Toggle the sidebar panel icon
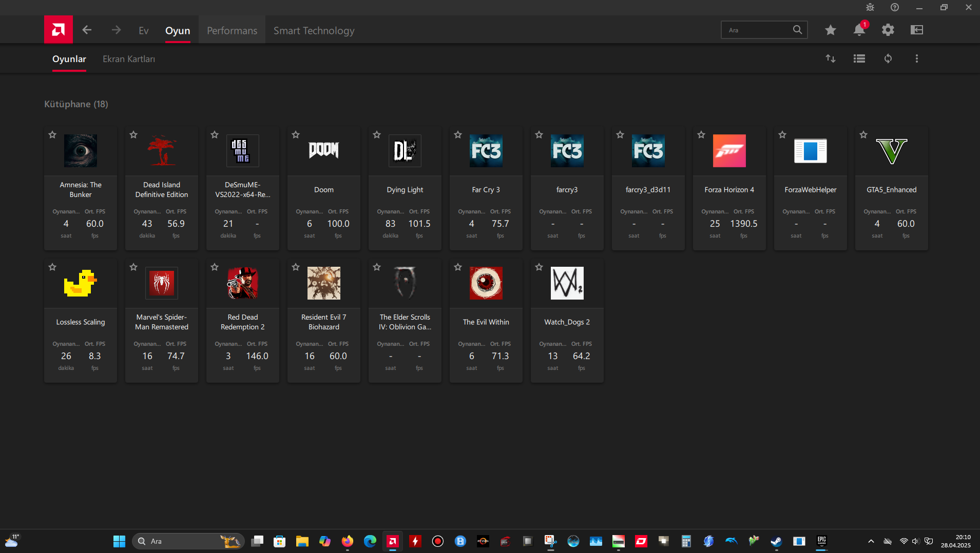This screenshot has height=553, width=980. (917, 30)
